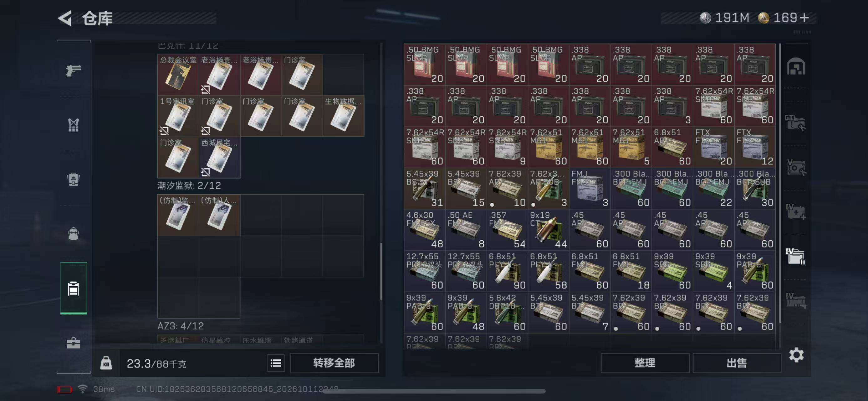Click the 整理 sort button

pyautogui.click(x=645, y=363)
